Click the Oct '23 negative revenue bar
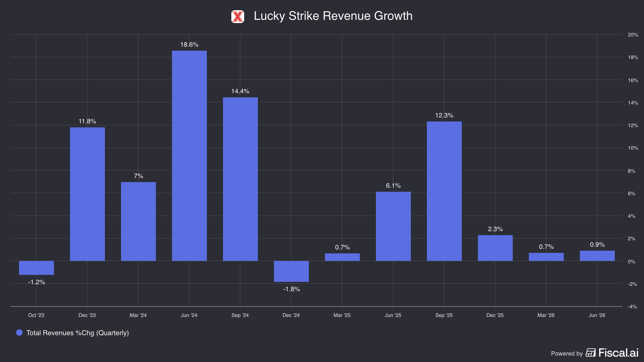The height and width of the screenshot is (362, 644). pos(36,268)
